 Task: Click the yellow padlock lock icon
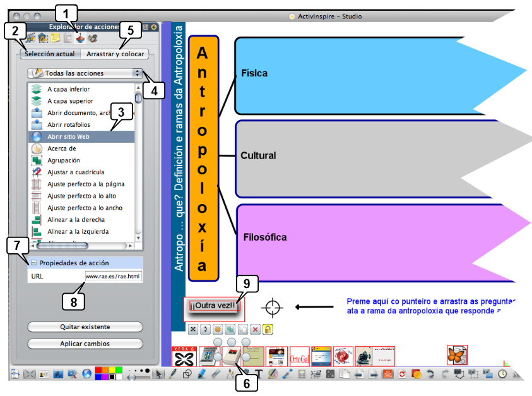click(268, 330)
